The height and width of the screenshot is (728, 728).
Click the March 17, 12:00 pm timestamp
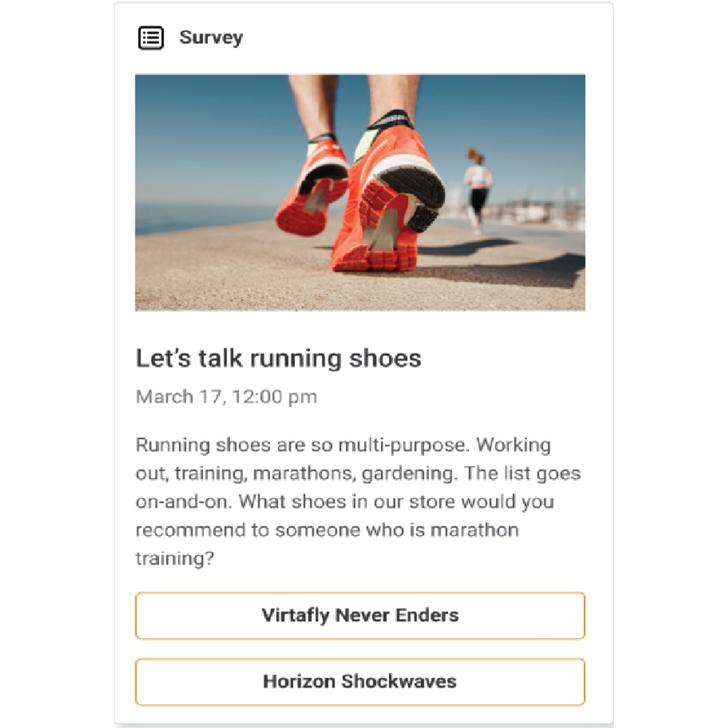pyautogui.click(x=226, y=397)
